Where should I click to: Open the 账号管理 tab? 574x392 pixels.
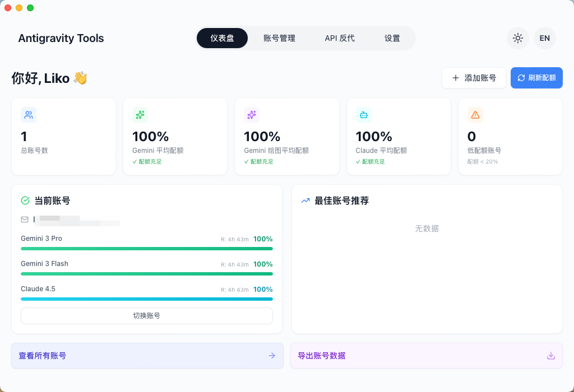point(279,38)
